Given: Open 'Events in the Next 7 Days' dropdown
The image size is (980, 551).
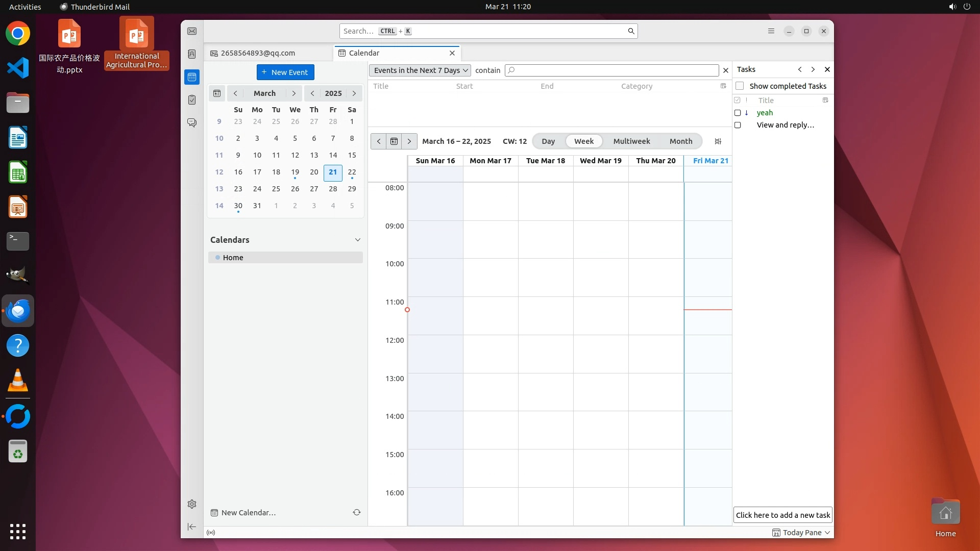Looking at the screenshot, I should (420, 70).
